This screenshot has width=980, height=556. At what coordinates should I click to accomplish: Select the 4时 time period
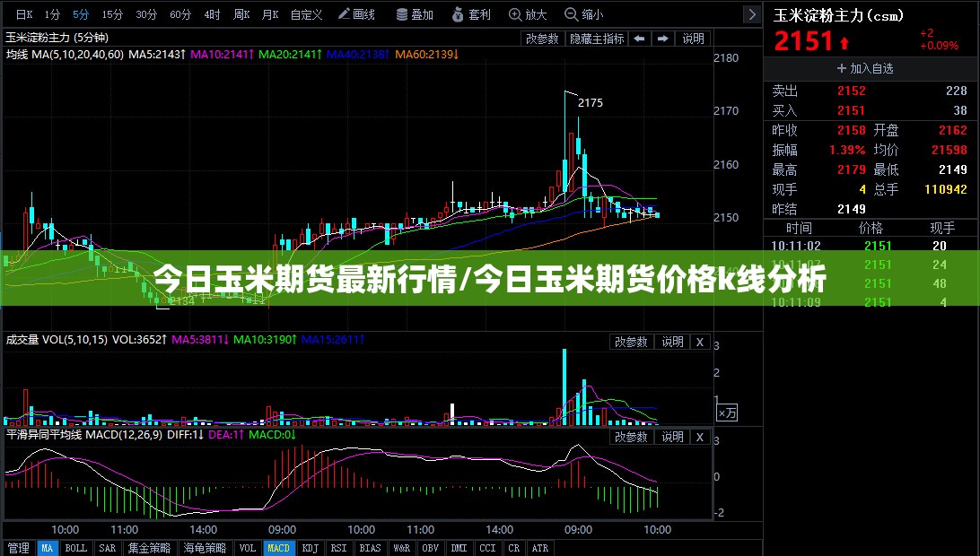[212, 14]
